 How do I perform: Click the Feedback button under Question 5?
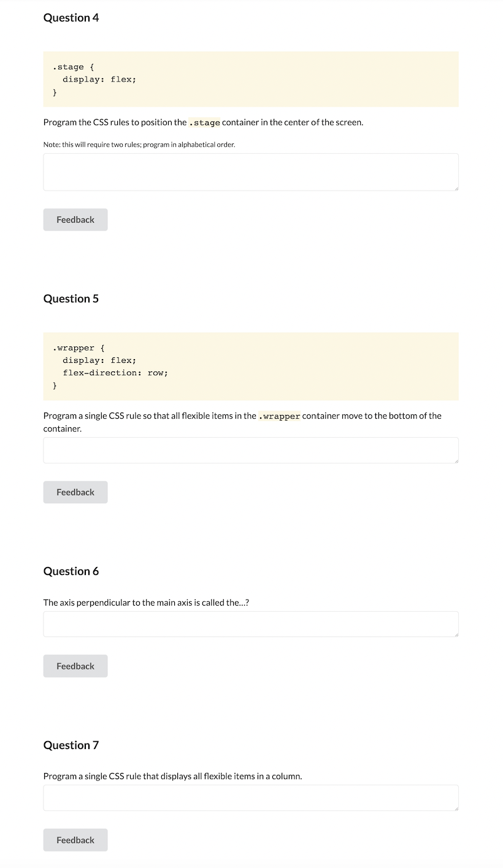point(75,492)
